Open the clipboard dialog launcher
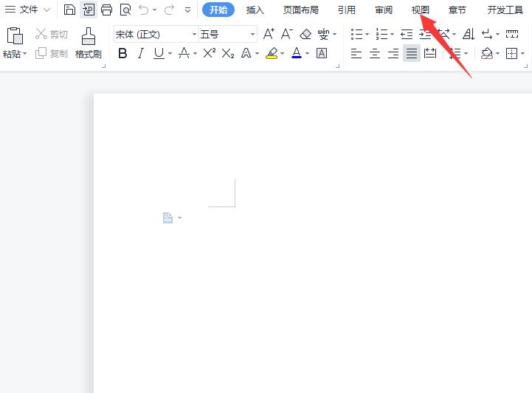The width and height of the screenshot is (532, 393). point(104,66)
